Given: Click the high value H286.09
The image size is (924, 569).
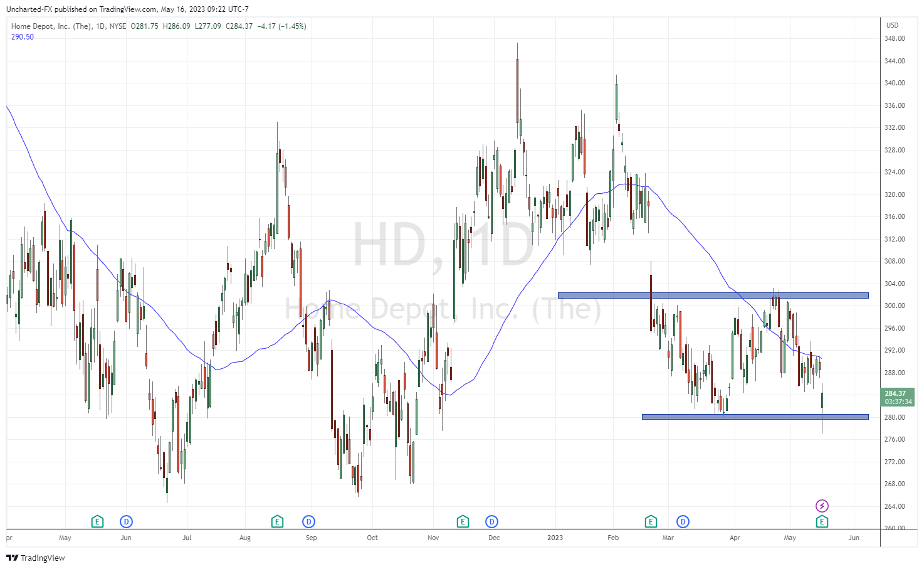Looking at the screenshot, I should 176,26.
